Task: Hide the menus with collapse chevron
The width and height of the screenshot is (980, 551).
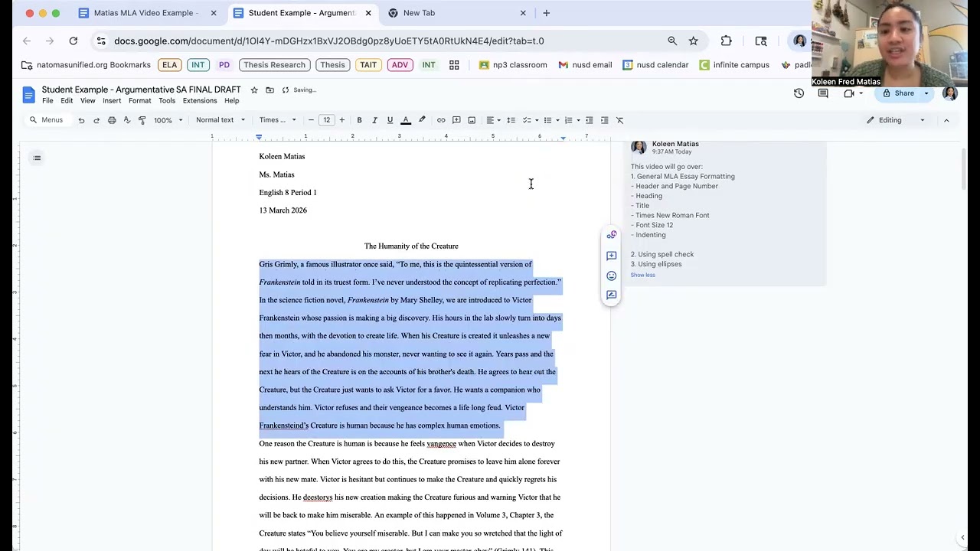Action: point(946,120)
